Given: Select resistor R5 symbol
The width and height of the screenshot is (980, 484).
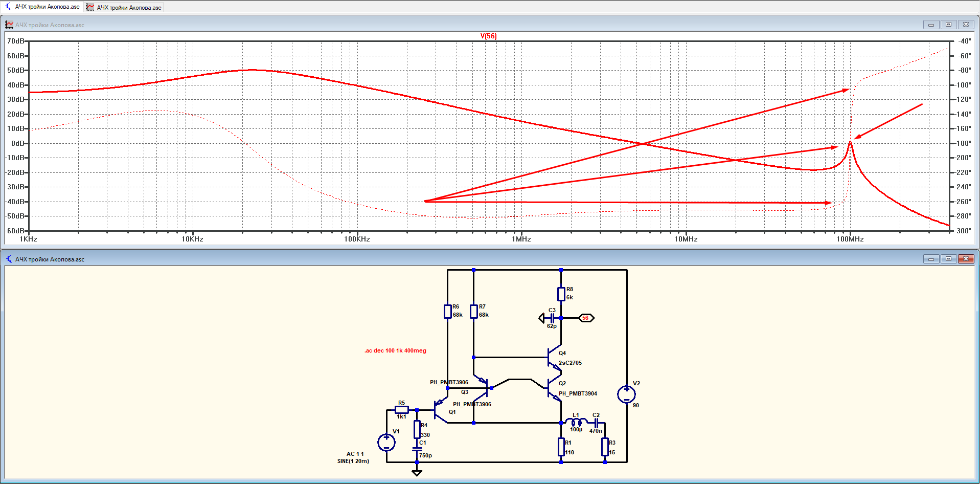Looking at the screenshot, I should click(402, 410).
